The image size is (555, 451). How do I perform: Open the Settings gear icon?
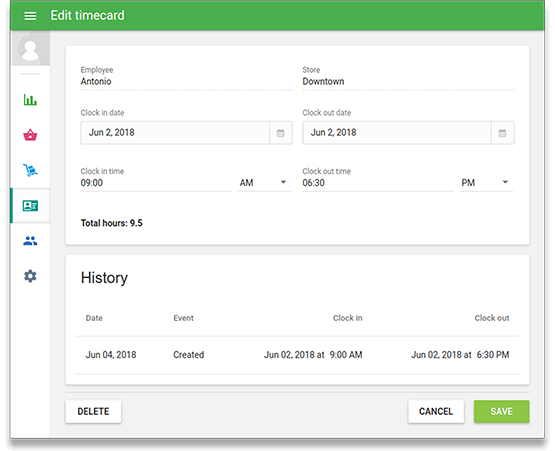click(30, 276)
